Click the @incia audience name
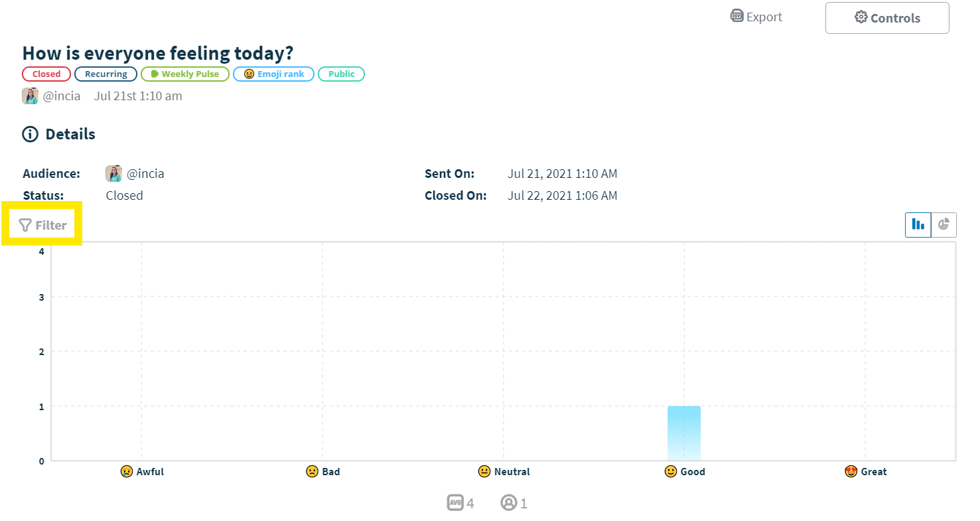Image resolution: width=980 pixels, height=521 pixels. pos(145,173)
